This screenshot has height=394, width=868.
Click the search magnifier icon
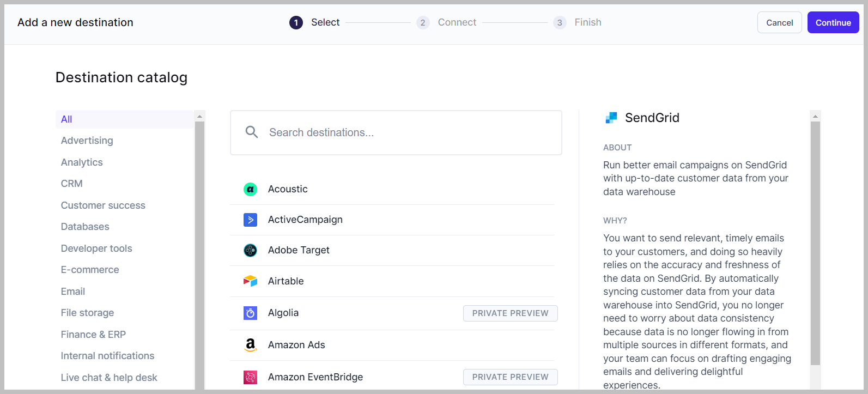pos(251,132)
